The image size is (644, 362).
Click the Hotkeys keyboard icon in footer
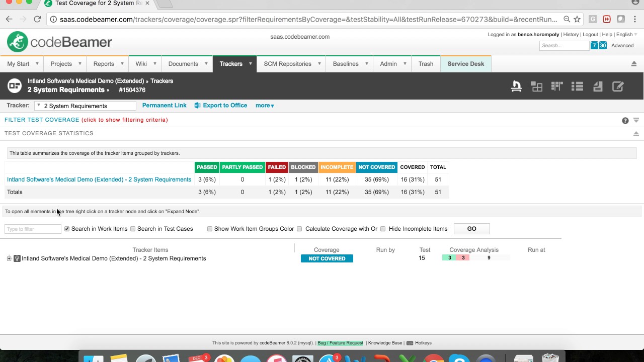(x=410, y=343)
